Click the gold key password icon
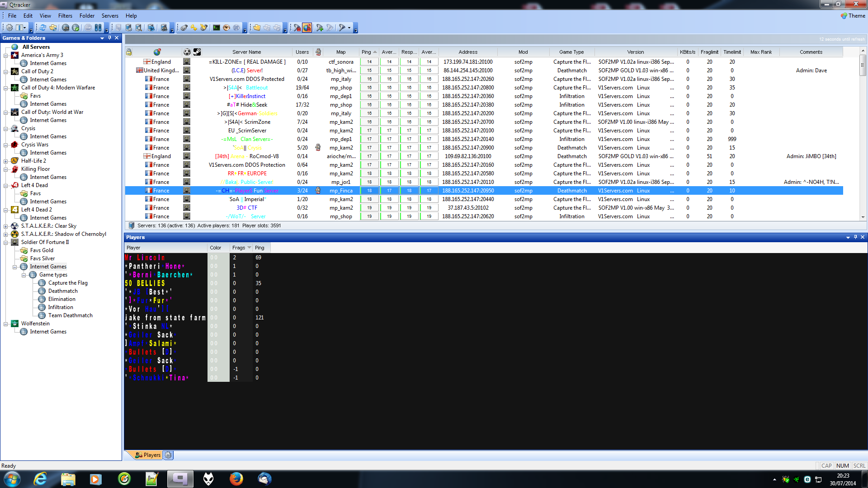868x488 pixels. pyautogui.click(x=194, y=28)
